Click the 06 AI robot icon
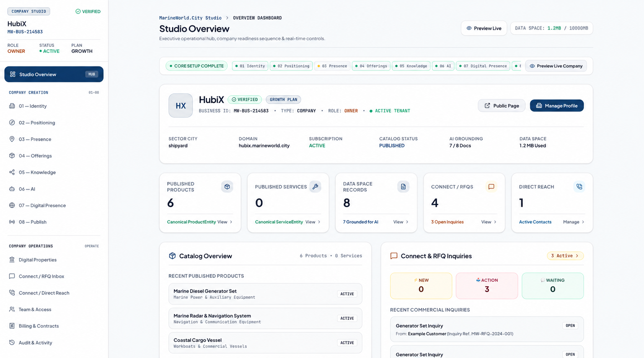Screen dimensions: 644x358 (12, 189)
